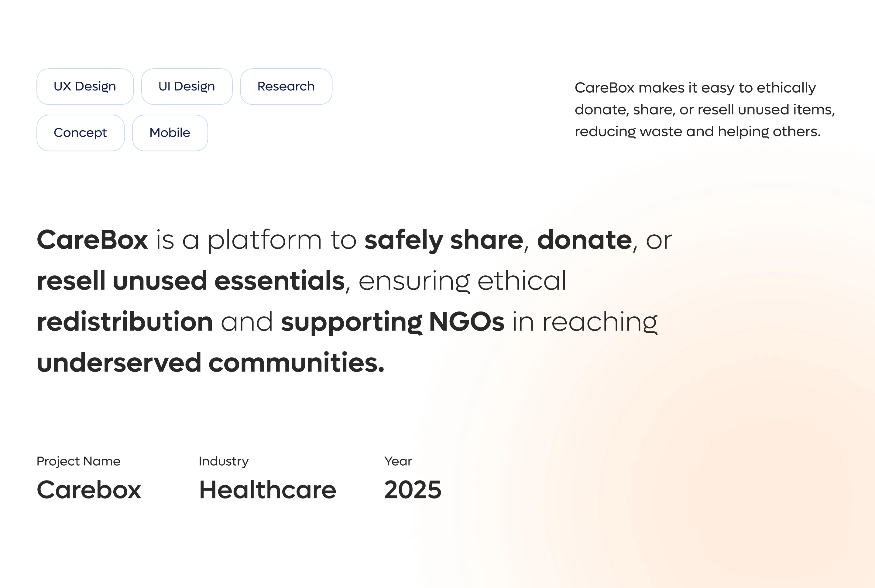This screenshot has height=588, width=875.
Task: Click the bold phrase "safely share"
Action: click(444, 240)
